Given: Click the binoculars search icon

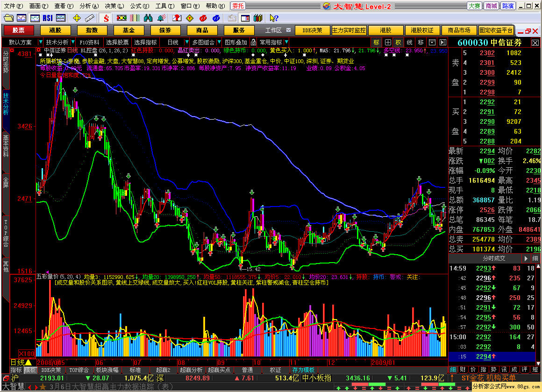Looking at the screenshot, I should (x=148, y=18).
